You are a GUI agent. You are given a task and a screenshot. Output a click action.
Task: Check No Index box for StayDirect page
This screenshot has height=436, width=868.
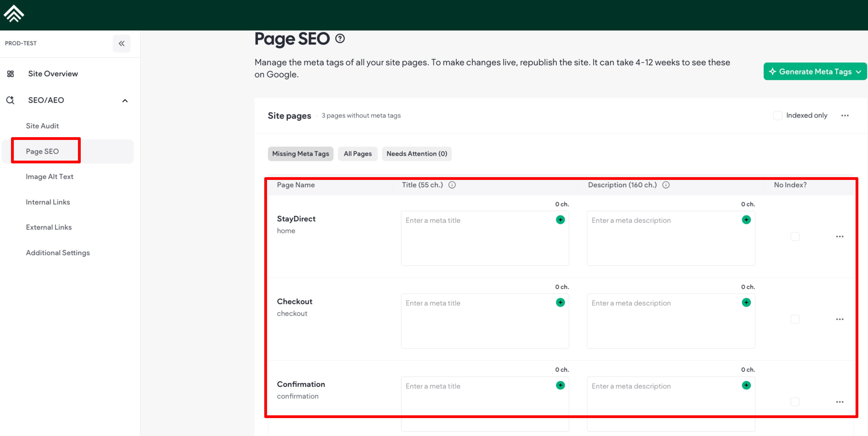tap(795, 236)
